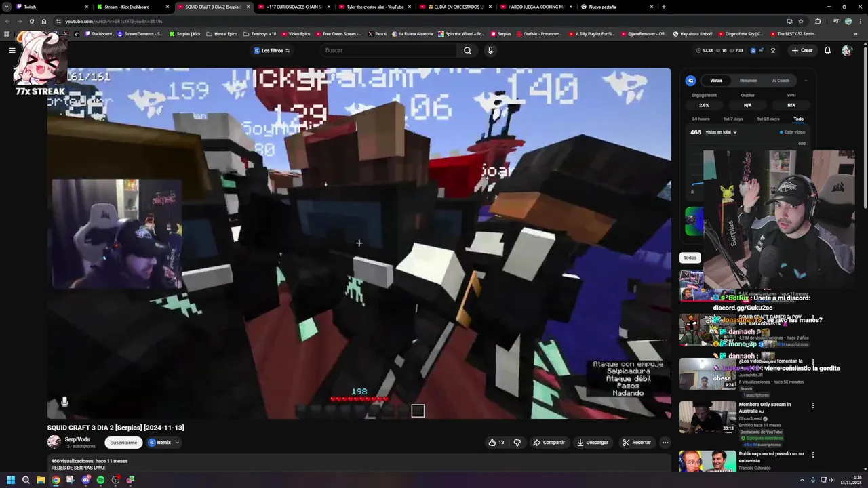Start voice search with microphone icon
This screenshot has width=868, height=488.
pos(490,50)
